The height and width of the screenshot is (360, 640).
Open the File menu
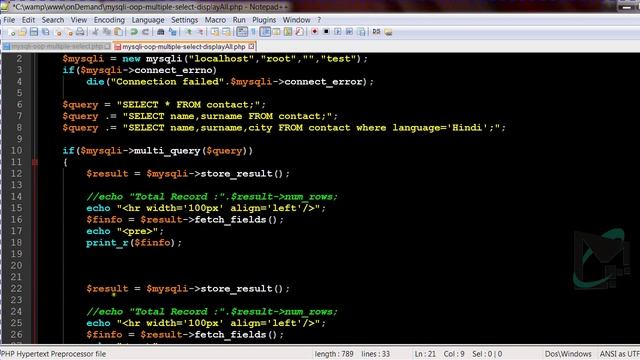click(9, 20)
